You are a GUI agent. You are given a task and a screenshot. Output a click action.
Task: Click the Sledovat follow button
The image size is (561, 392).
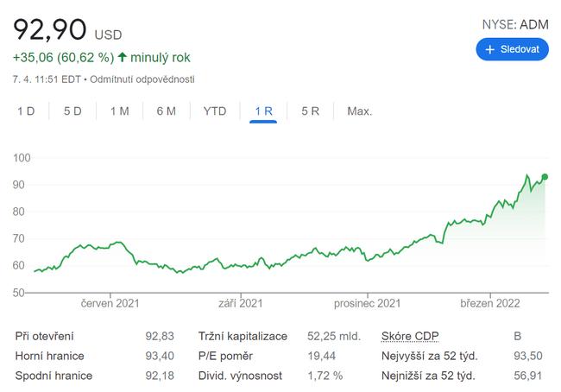tap(513, 49)
